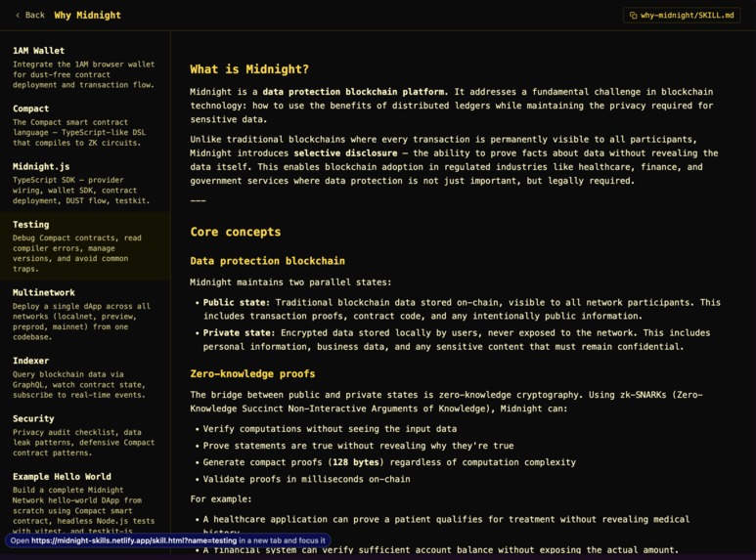Viewport: 756px width, 560px height.
Task: Click the 'Private state:' bullet label
Action: [x=239, y=333]
